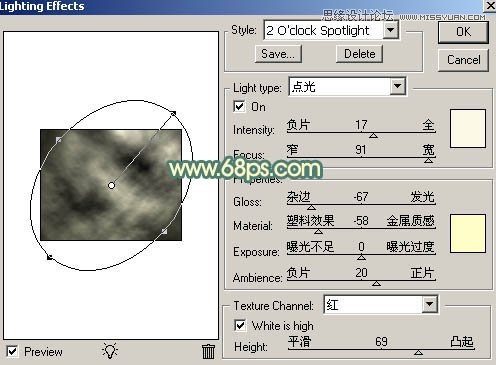Open the Style dropdown arrow
Screen dimensions: 496x365
[390, 30]
